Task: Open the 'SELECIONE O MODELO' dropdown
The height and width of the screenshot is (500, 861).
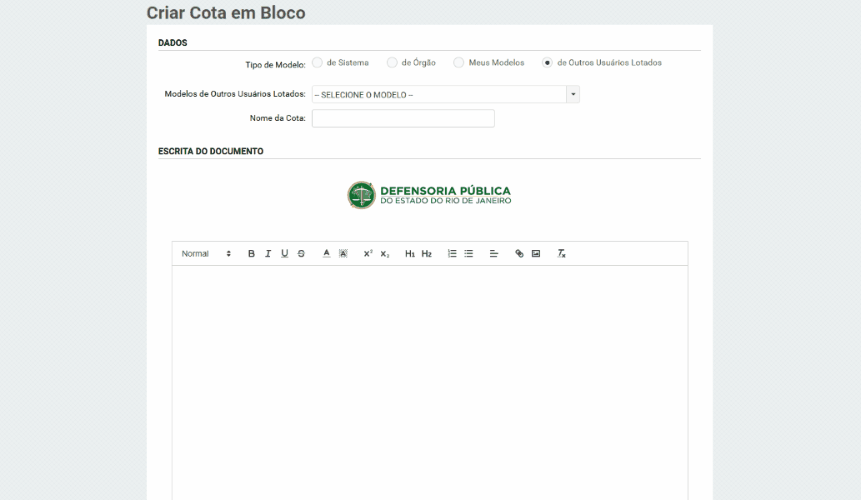Action: point(445,94)
